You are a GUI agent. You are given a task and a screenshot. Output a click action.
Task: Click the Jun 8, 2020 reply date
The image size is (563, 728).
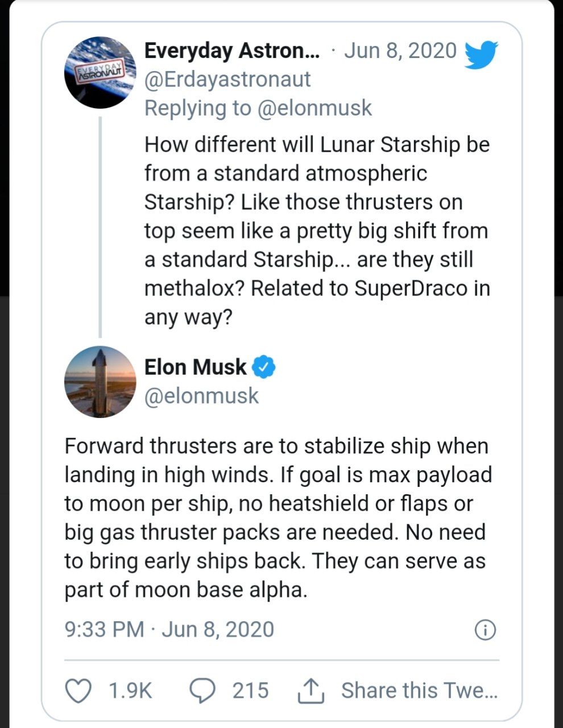[x=400, y=50]
